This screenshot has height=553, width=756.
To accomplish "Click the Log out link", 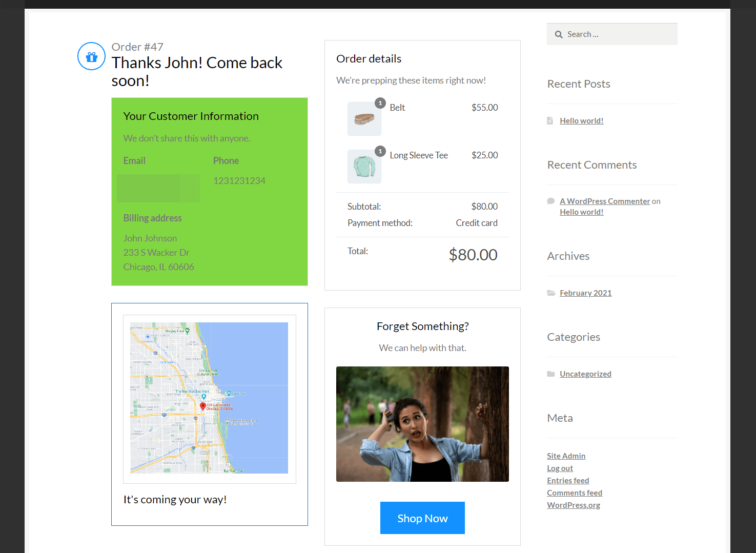I will [x=560, y=468].
